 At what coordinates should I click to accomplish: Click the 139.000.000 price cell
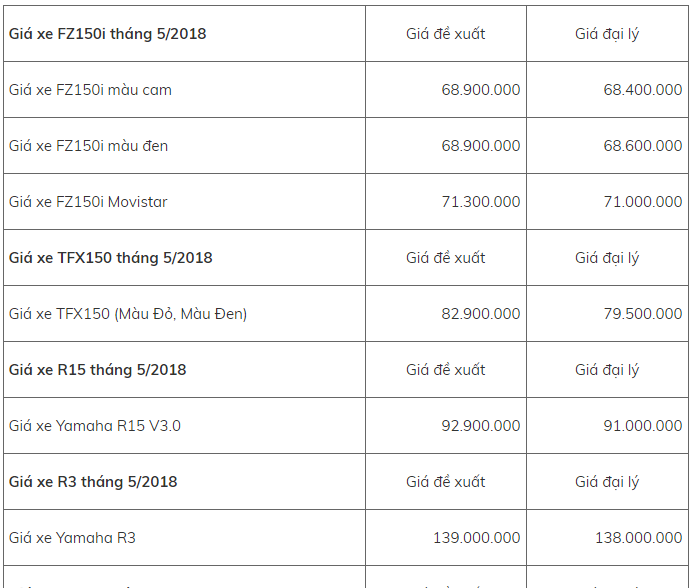coord(476,538)
